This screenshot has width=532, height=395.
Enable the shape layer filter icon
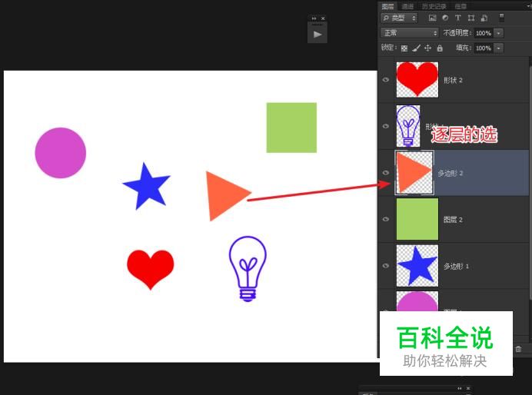point(471,18)
